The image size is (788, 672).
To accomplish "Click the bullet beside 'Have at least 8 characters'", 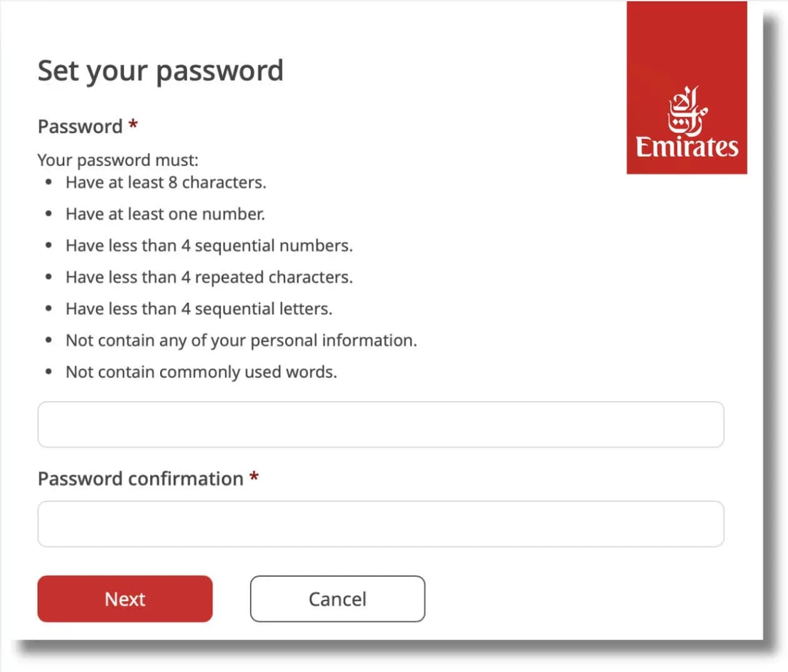I will tap(49, 182).
